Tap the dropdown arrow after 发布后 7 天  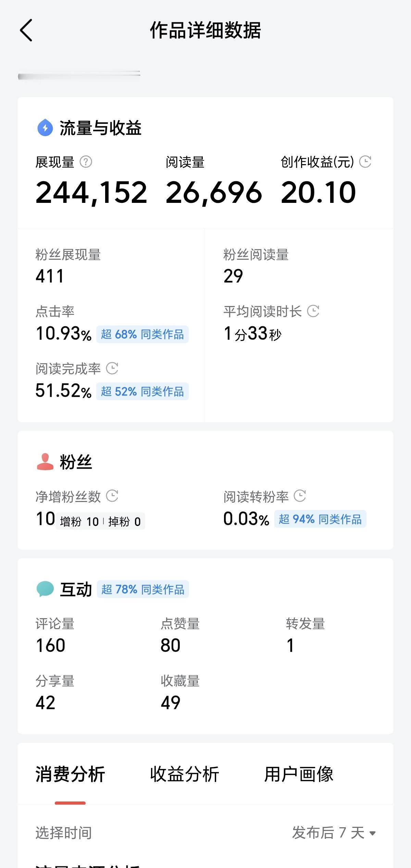pyautogui.click(x=373, y=833)
